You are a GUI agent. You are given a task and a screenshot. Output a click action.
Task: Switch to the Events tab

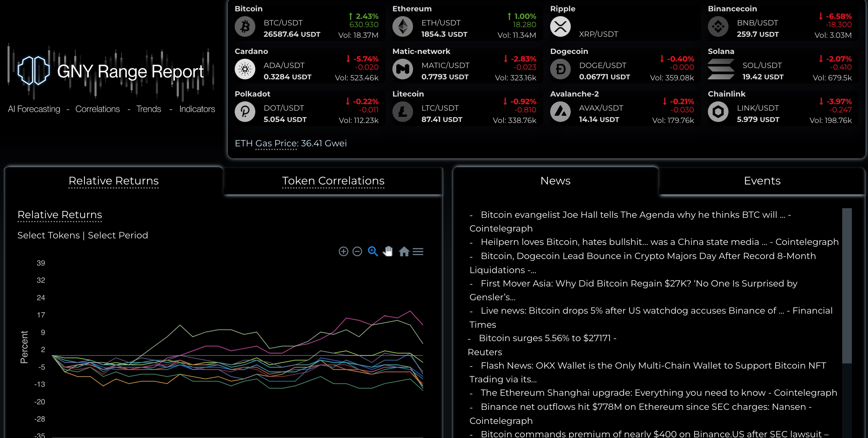762,181
